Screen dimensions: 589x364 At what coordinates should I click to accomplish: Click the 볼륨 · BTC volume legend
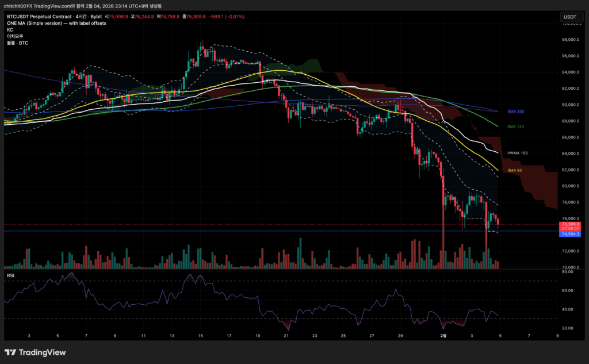[18, 42]
